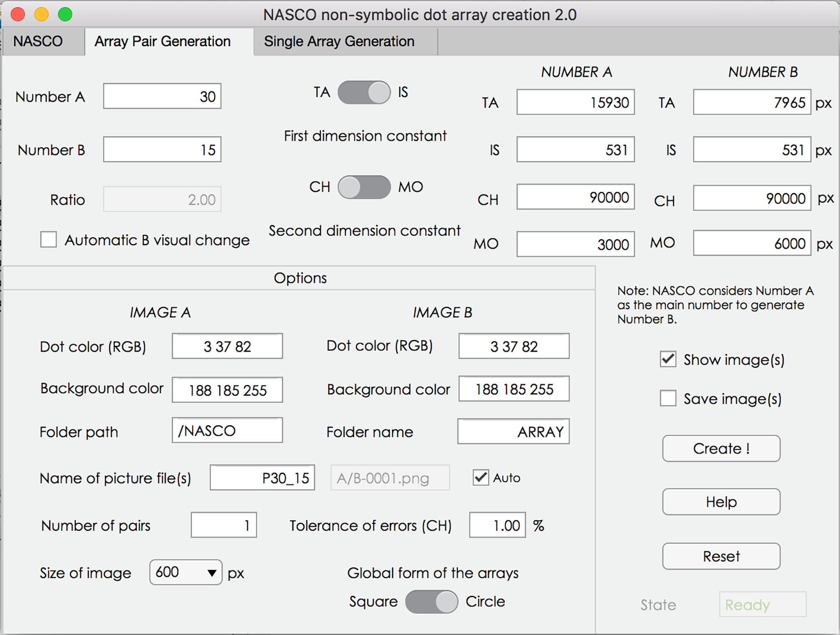This screenshot has width=840, height=635.
Task: Click the 'First dimension constant' label
Action: click(365, 136)
